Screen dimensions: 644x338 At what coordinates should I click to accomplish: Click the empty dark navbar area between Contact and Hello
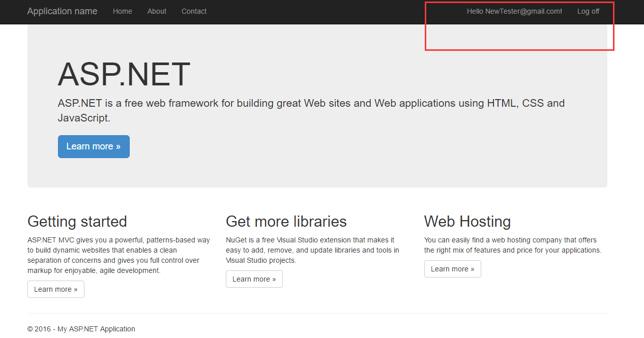pyautogui.click(x=331, y=11)
